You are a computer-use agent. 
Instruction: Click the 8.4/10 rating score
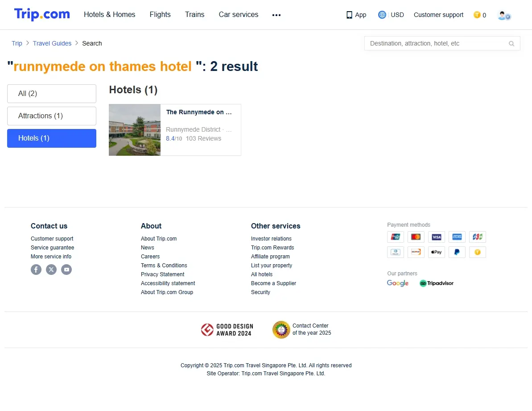coord(174,138)
